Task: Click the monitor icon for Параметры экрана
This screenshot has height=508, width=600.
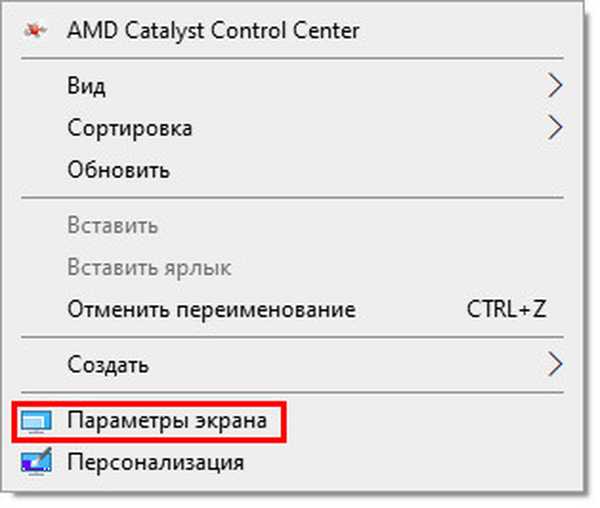Action: coord(34,422)
